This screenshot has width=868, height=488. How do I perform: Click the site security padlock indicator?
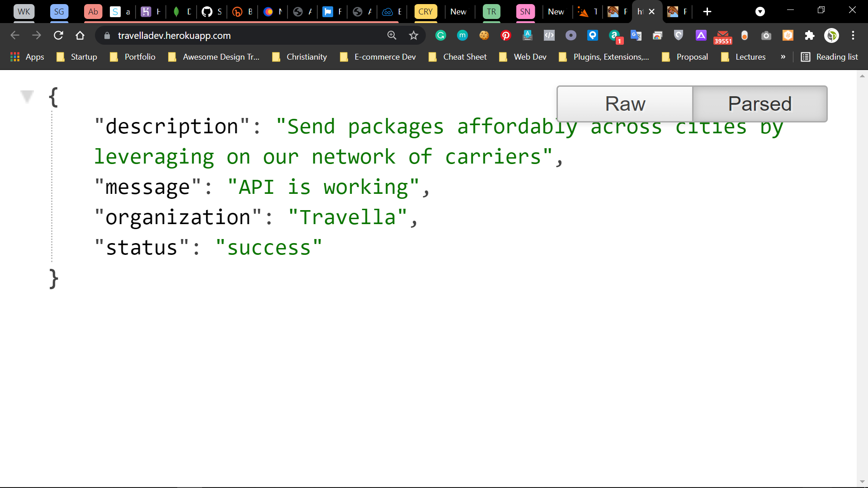click(x=107, y=35)
